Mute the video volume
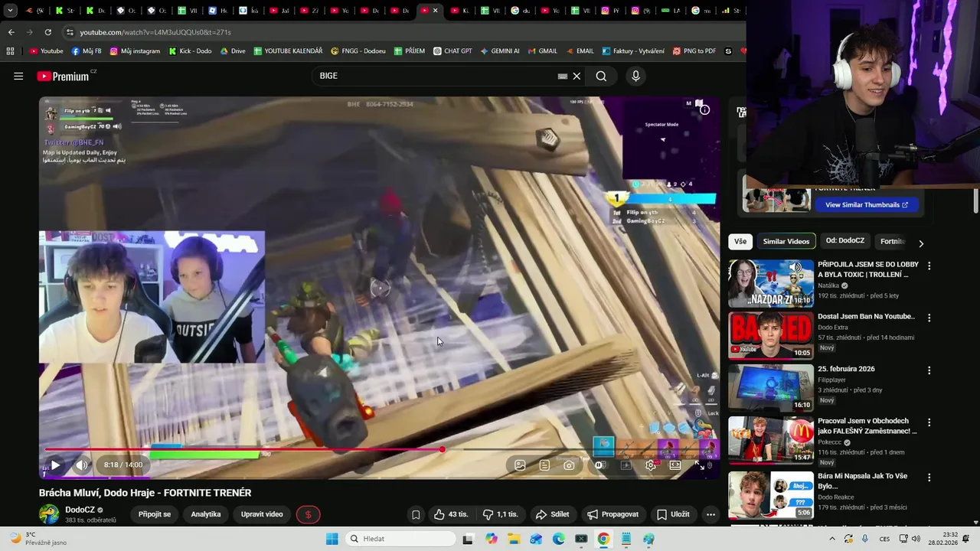Viewport: 980px width, 551px height. tap(81, 465)
